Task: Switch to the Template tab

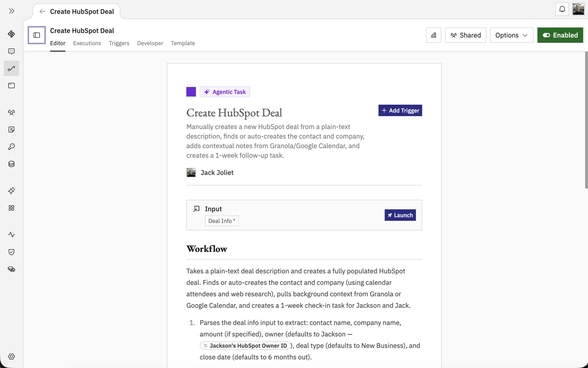Action: [183, 43]
